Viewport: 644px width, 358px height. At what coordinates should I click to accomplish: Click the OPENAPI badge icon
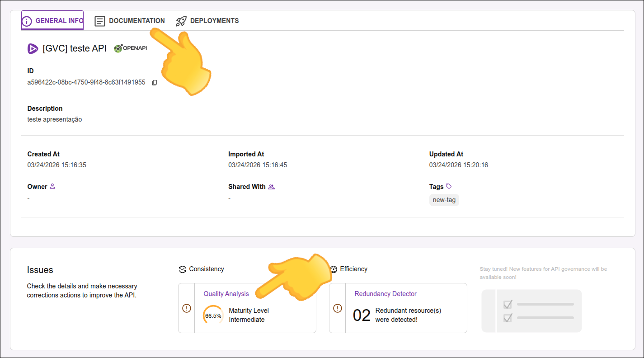tap(130, 47)
